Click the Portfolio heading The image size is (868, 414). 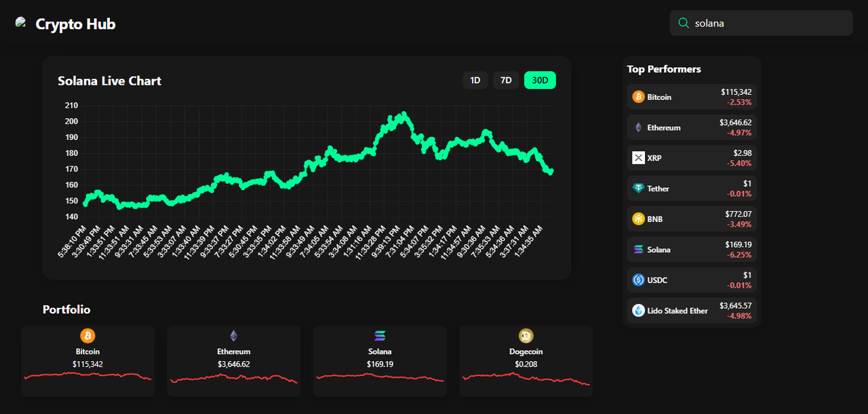pyautogui.click(x=66, y=309)
